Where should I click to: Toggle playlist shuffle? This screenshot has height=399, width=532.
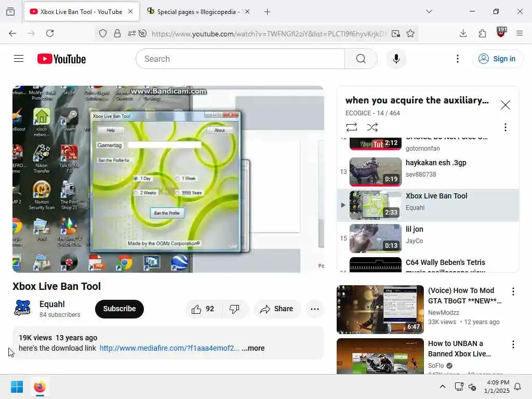click(x=372, y=127)
